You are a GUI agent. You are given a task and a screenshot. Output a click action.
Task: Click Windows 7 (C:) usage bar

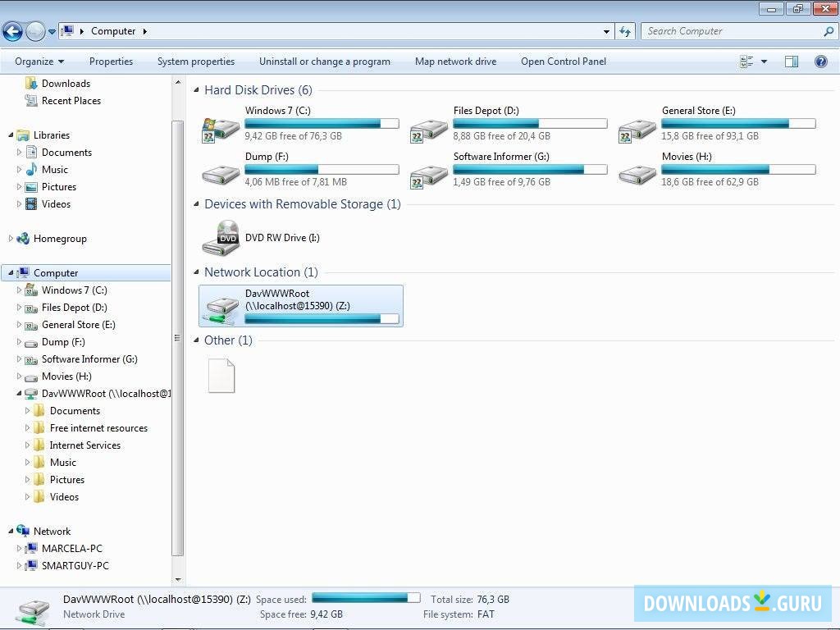coord(322,124)
